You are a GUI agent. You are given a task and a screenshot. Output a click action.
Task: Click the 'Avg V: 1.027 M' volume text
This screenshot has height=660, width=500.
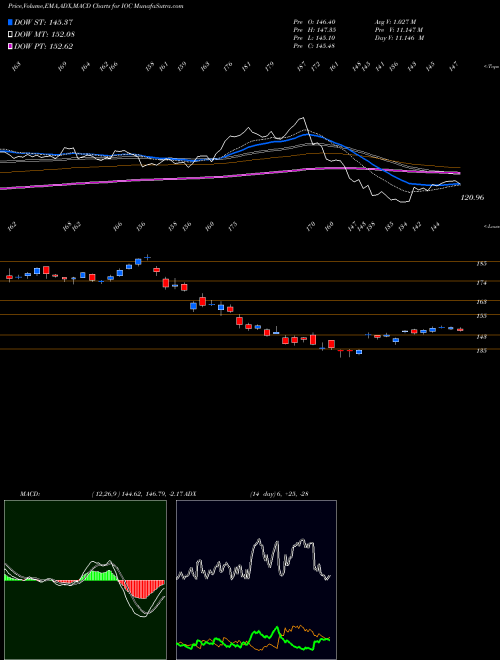coord(396,22)
